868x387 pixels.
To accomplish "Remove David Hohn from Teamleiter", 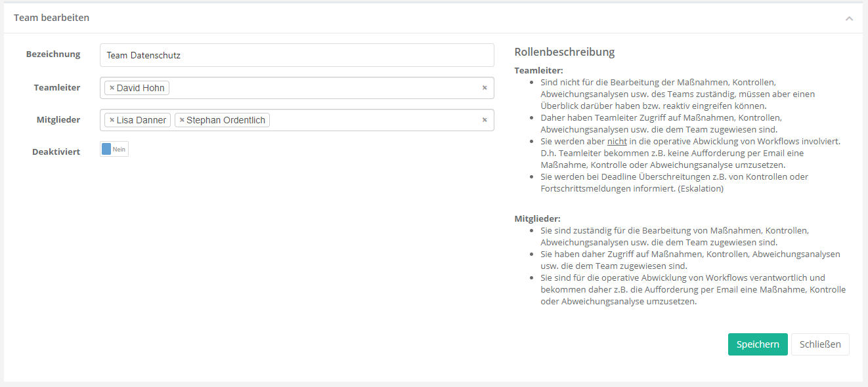I will [112, 88].
